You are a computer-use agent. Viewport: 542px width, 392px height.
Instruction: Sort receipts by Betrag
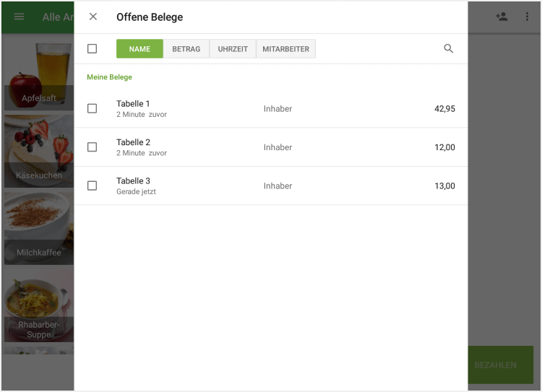pos(186,49)
